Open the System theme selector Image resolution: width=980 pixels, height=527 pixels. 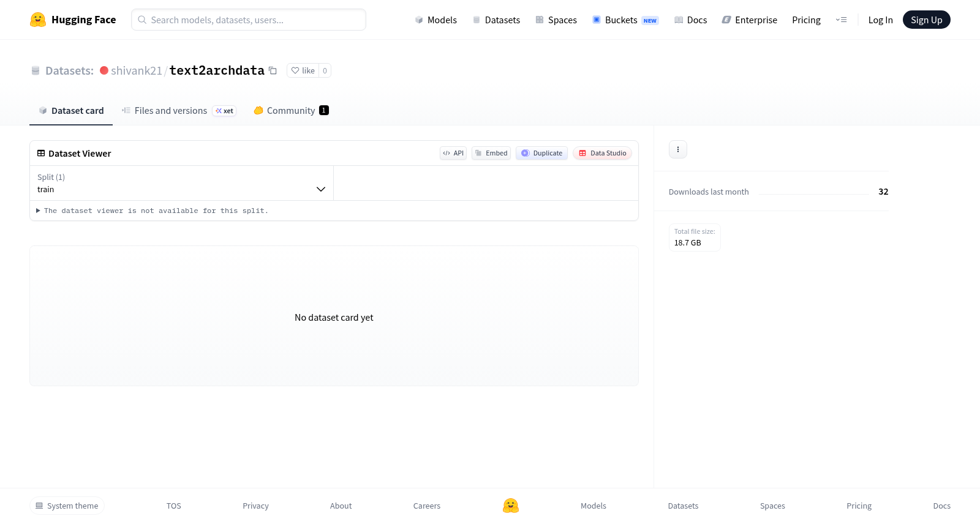[x=67, y=506]
